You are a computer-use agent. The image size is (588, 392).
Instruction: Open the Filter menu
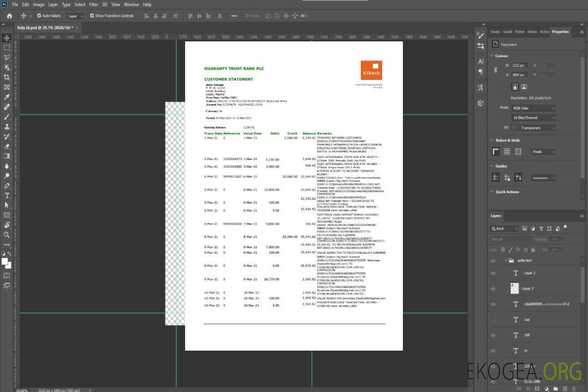coord(94,4)
